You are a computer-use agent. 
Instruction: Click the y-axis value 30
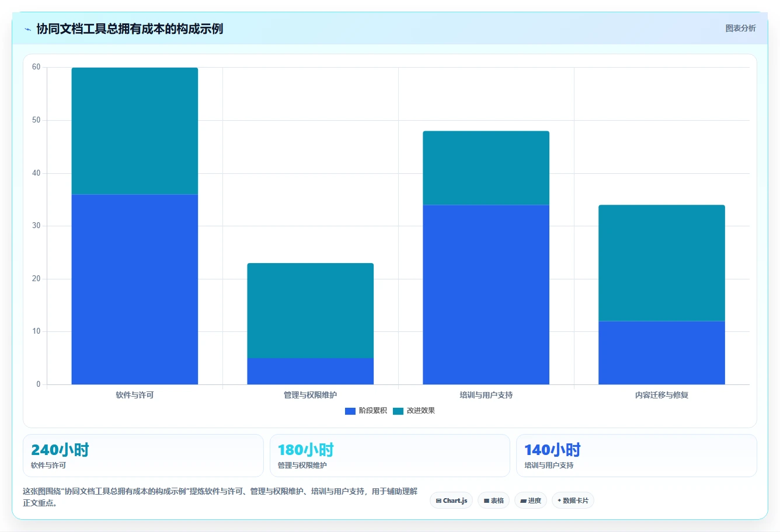pyautogui.click(x=36, y=226)
